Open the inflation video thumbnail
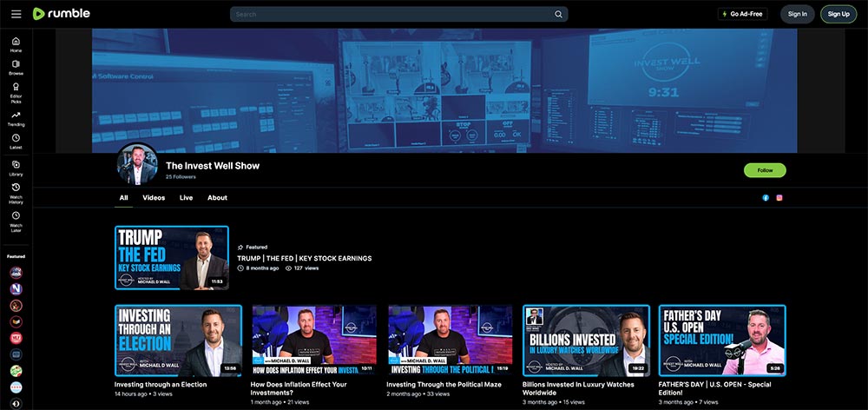Viewport: 868px width, 410px height. tap(314, 341)
